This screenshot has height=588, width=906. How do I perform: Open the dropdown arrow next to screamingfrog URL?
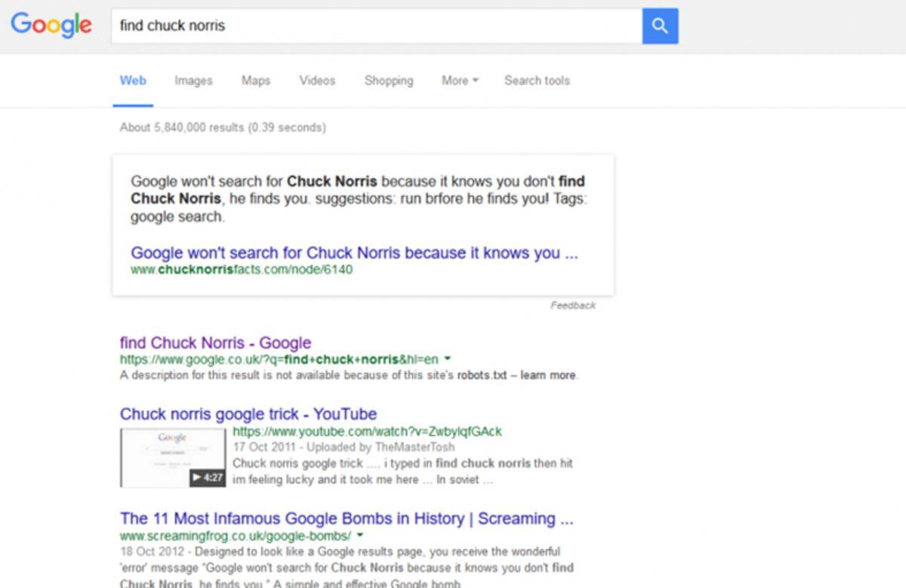(361, 535)
